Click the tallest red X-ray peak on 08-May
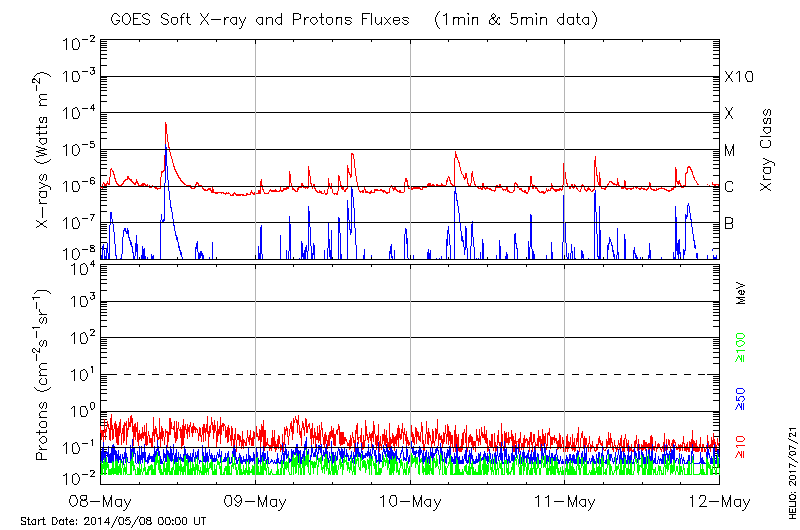 165,124
